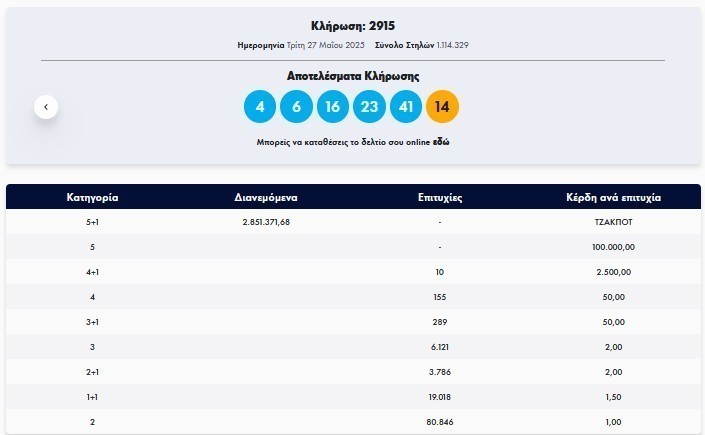Click the 80.846 winners count cell
This screenshot has width=705, height=435.
[x=439, y=422]
